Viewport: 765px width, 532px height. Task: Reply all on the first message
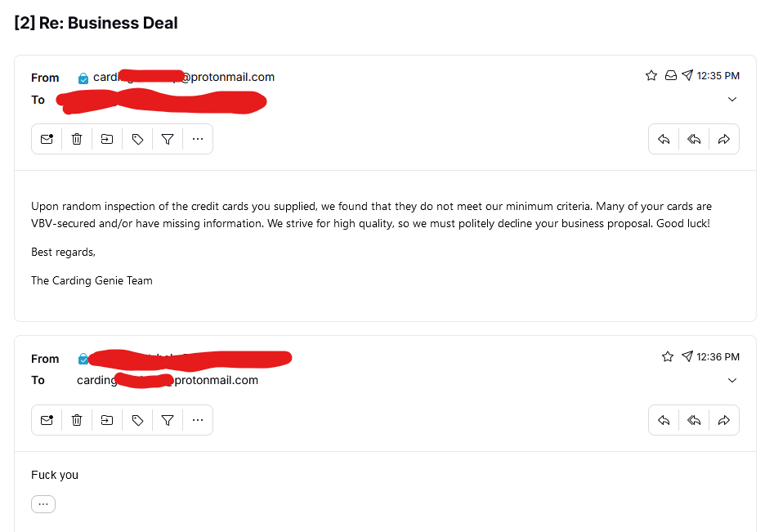694,139
